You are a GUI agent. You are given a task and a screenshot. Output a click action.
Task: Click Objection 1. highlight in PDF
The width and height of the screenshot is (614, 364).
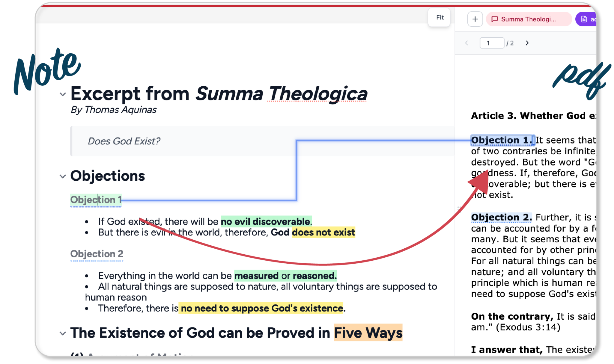click(502, 140)
